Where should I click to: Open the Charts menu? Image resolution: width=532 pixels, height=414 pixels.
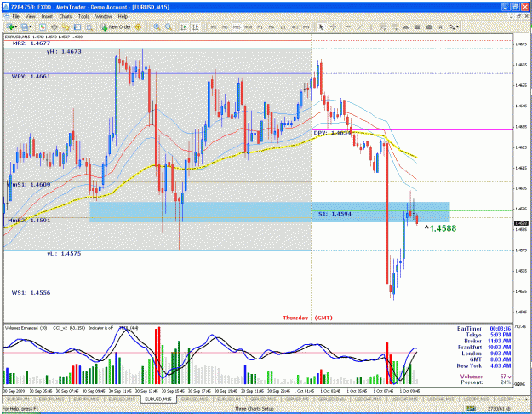tap(66, 16)
